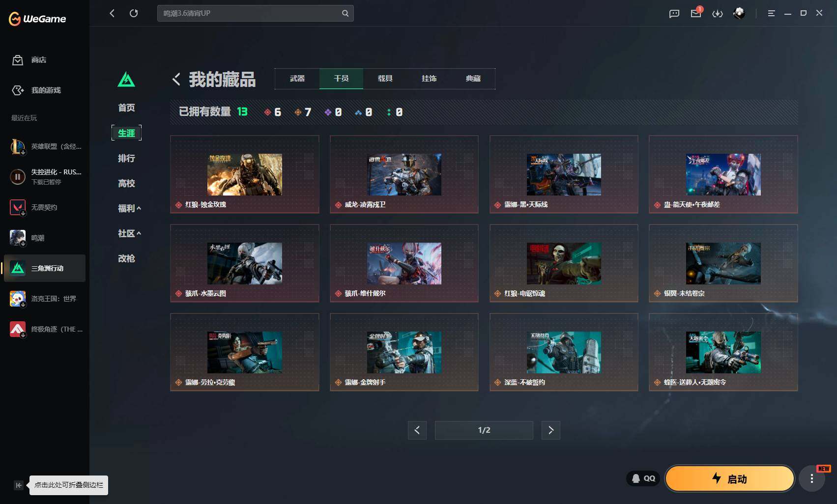This screenshot has height=504, width=837.
Task: Open the 银翼-未结卷宗 skin card
Action: coord(723,263)
